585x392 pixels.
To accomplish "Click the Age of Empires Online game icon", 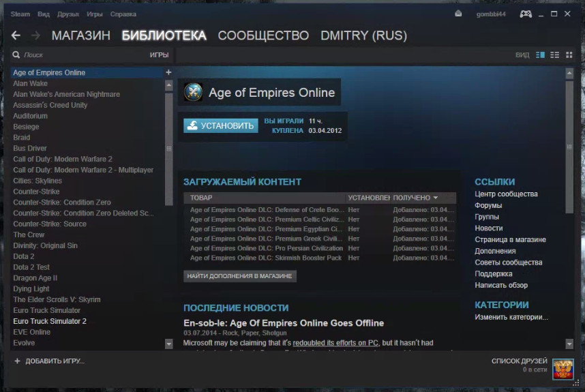I will [193, 92].
